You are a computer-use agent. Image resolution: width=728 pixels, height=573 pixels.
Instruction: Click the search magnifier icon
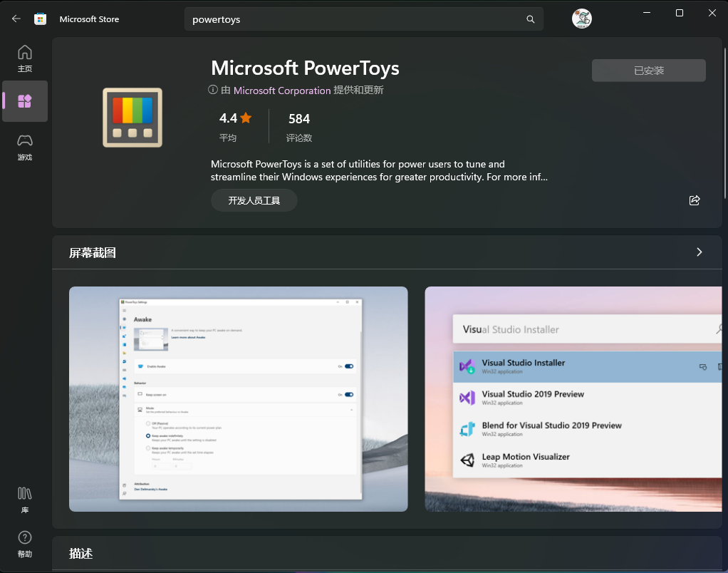click(530, 19)
